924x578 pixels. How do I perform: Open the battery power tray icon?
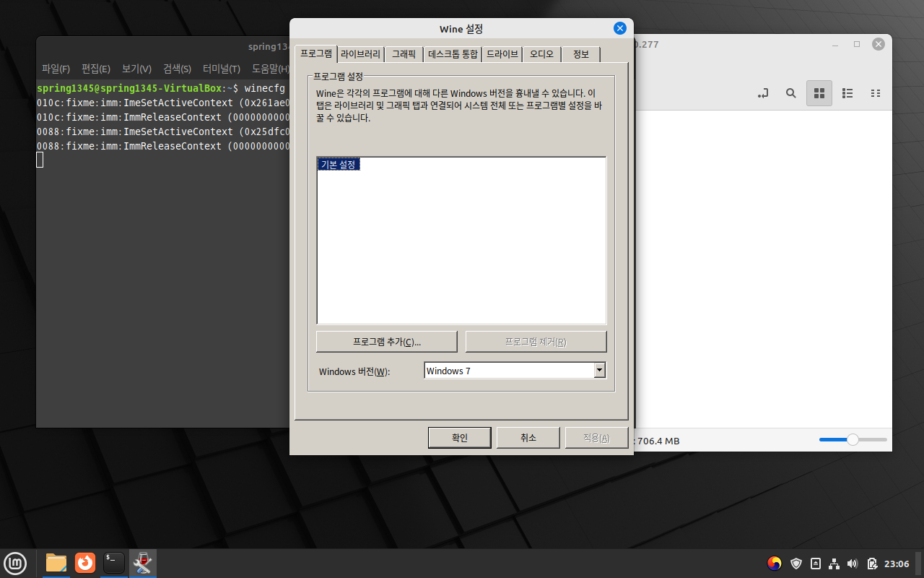point(872,563)
